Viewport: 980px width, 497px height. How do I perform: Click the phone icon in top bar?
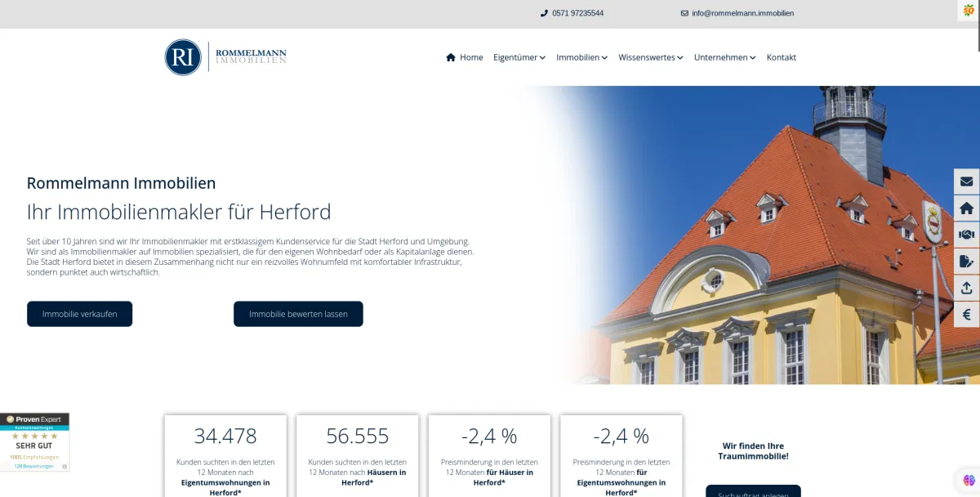pos(544,13)
